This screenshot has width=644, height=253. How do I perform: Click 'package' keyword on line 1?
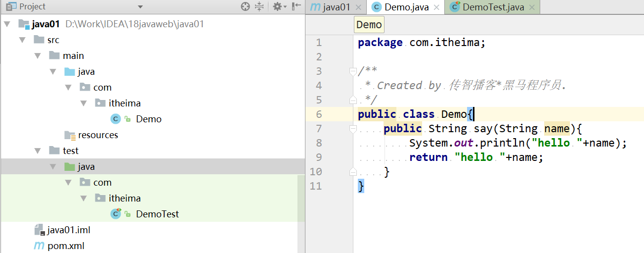[381, 43]
